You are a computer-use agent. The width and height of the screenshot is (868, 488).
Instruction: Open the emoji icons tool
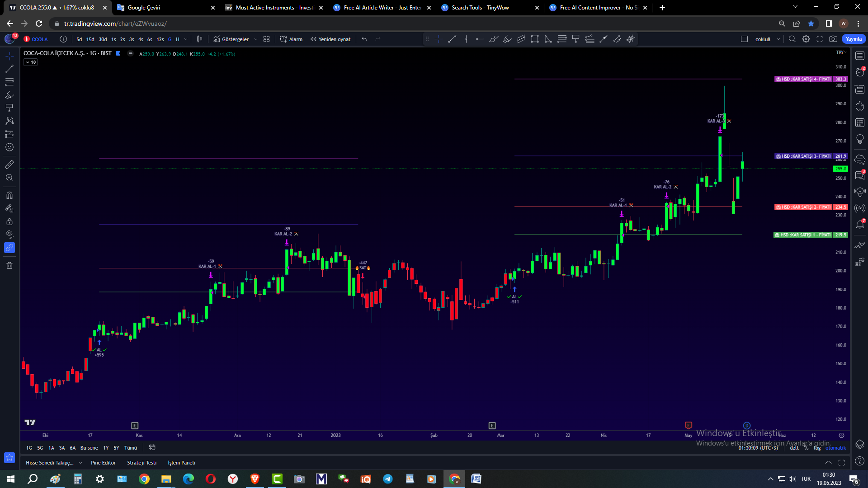[x=9, y=147]
